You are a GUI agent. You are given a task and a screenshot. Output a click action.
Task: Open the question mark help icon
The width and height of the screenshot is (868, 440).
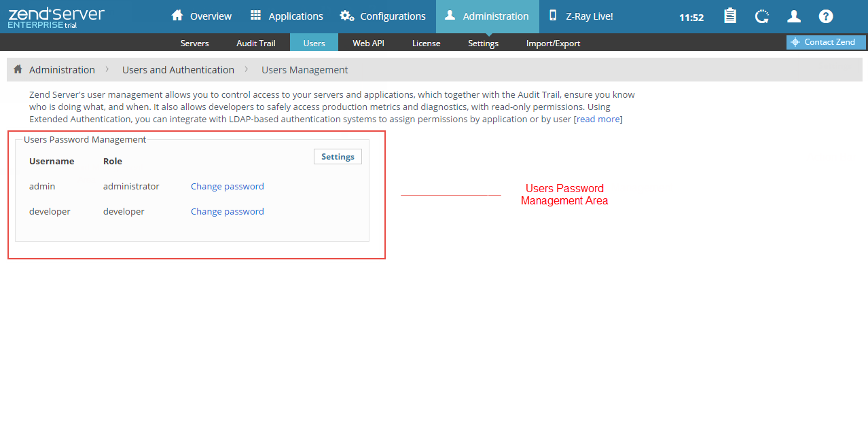pyautogui.click(x=825, y=16)
